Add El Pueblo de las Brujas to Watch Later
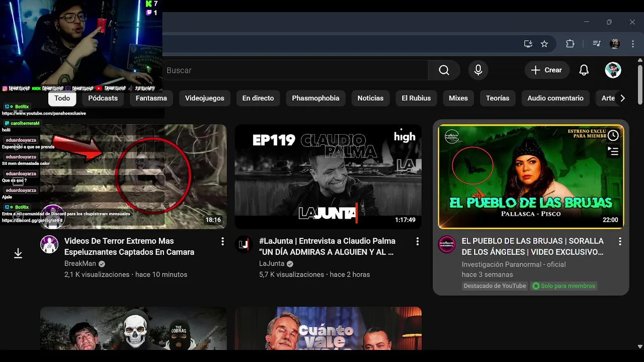This screenshot has width=644, height=362. click(x=613, y=135)
